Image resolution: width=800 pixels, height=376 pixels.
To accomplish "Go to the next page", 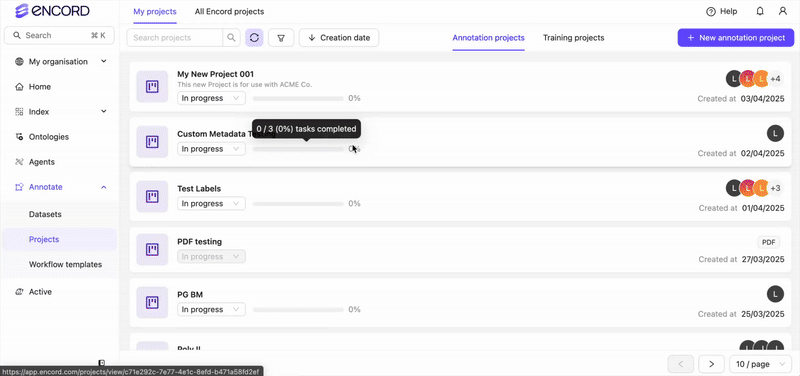I will pyautogui.click(x=711, y=364).
